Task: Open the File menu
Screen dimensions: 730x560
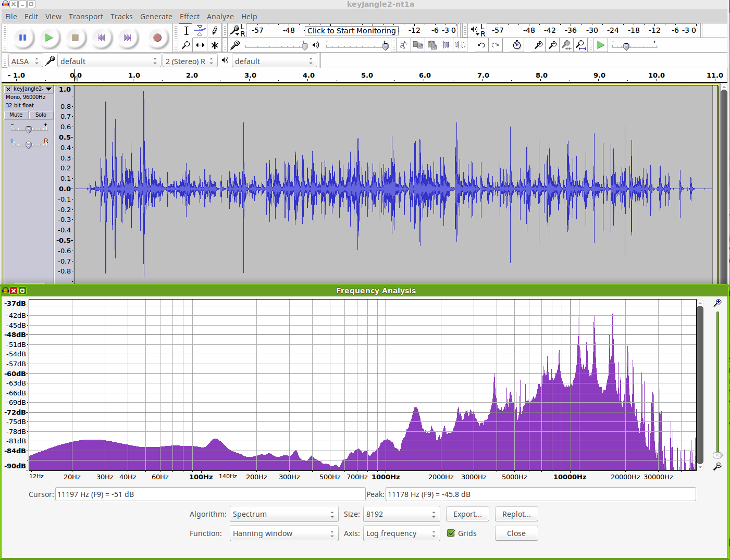Action: (11, 17)
